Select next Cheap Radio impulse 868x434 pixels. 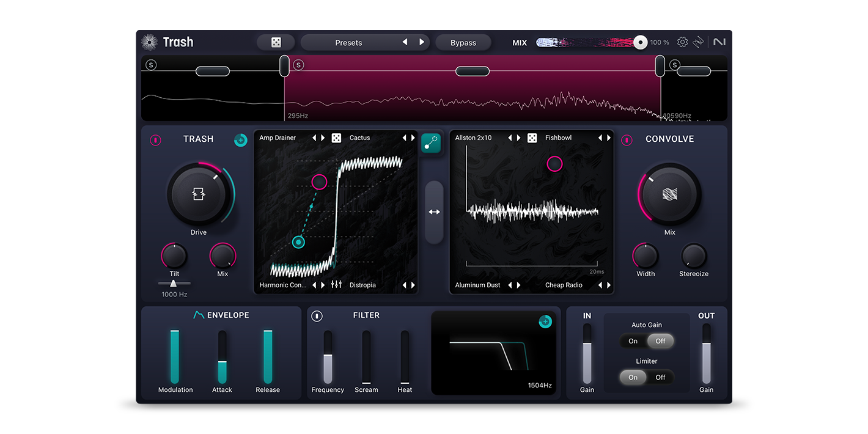[609, 285]
